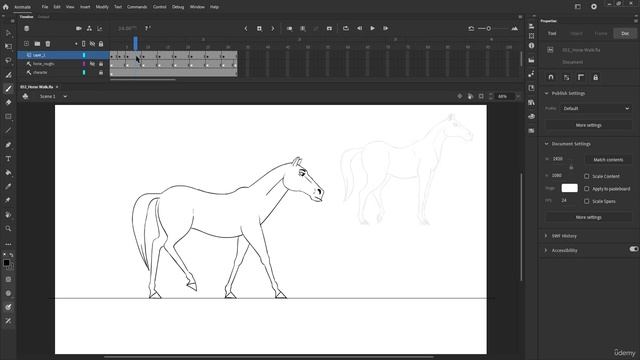
Task: Select the Pen tool
Action: [8, 144]
